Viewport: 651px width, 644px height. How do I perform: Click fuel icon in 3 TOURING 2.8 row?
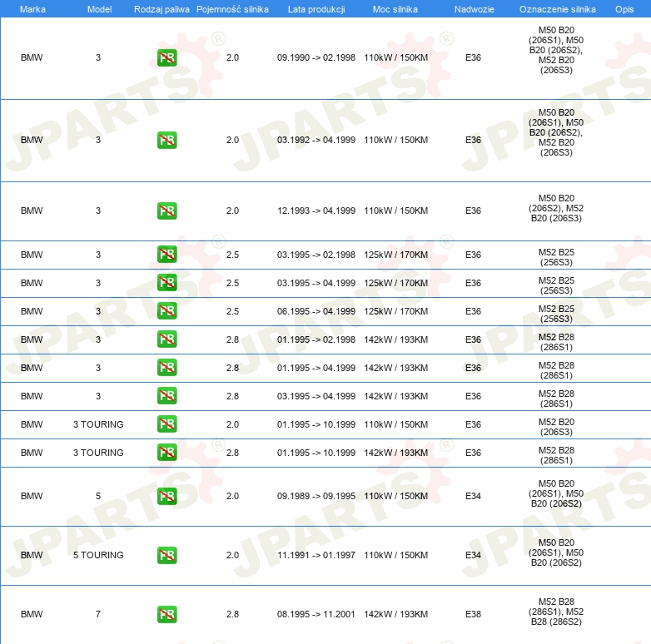[166, 453]
